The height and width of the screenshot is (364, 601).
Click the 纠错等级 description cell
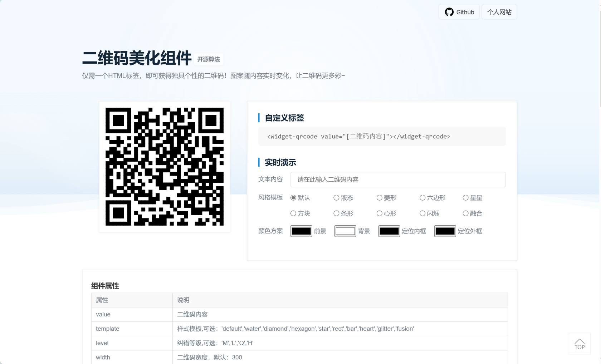(x=340, y=343)
